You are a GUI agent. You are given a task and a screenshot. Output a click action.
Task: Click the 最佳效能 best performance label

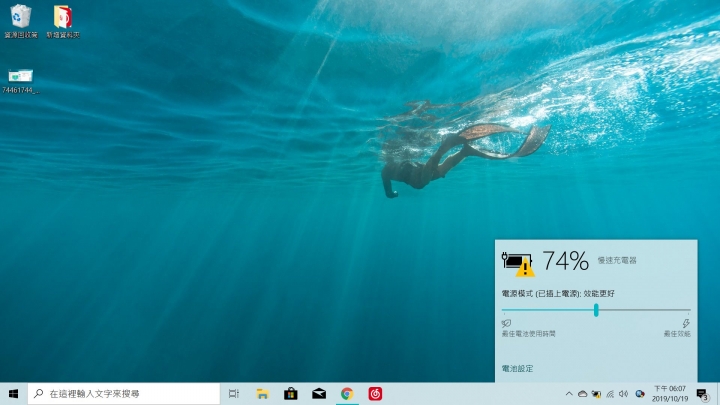[x=677, y=334]
